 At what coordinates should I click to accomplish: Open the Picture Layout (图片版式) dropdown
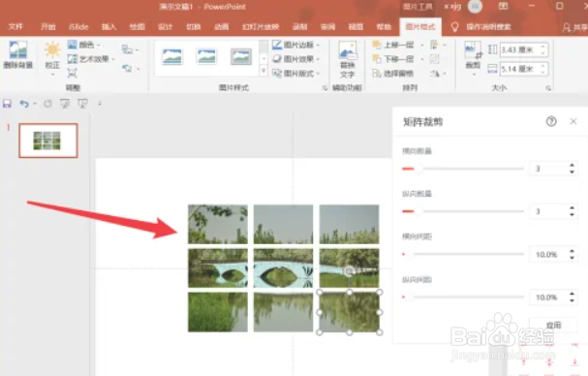(295, 74)
